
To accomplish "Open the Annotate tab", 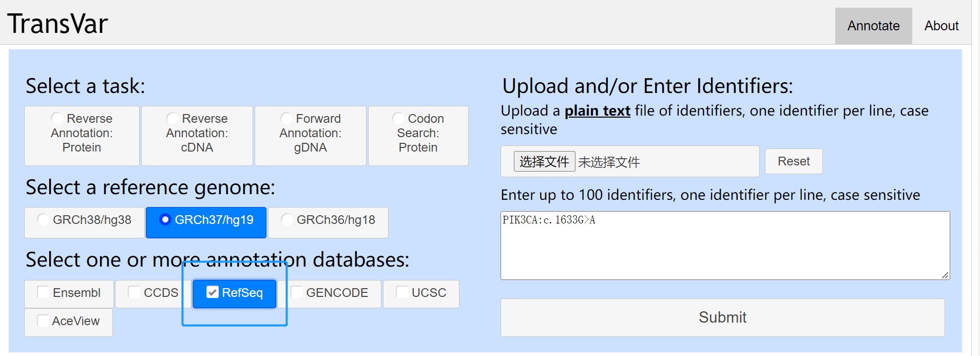I will [x=873, y=26].
